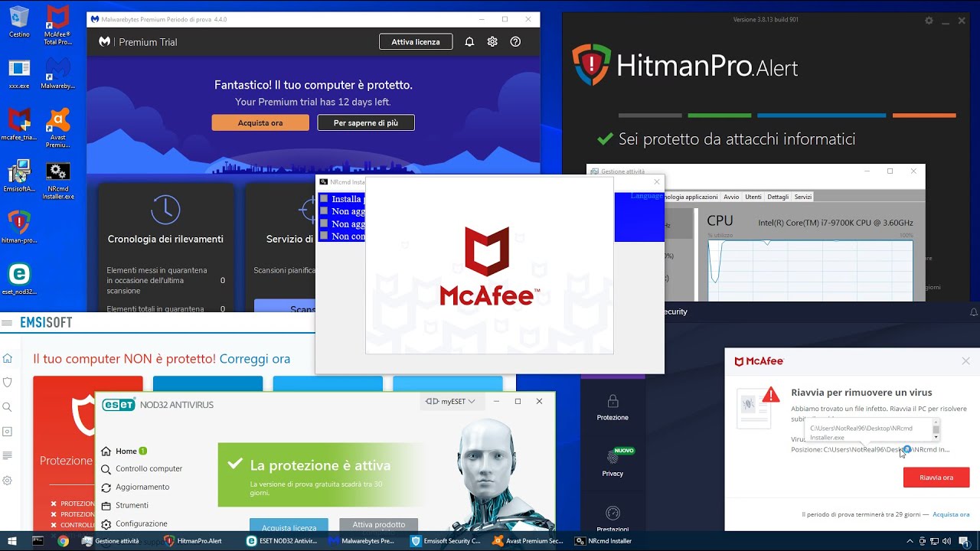Open Avast Premium desktop icon

57,128
